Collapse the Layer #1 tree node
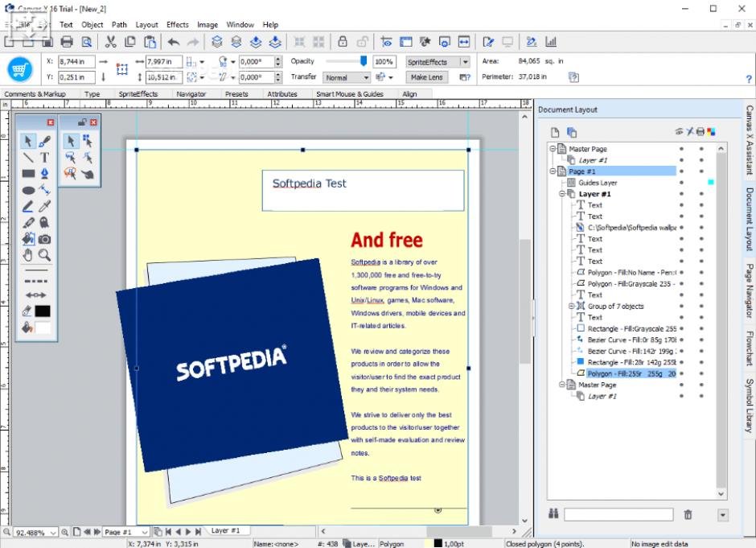Screen dimensions: 756x548 [x=562, y=194]
